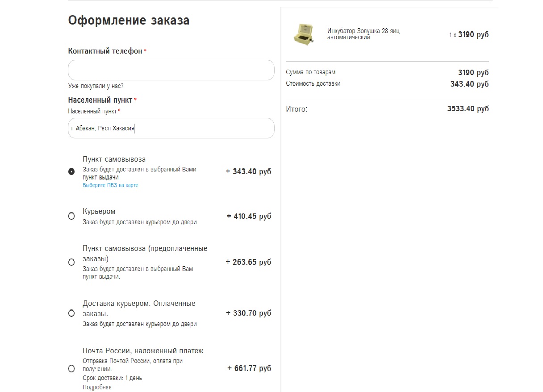Select the 'Пункт самовывоза' radio button
543x392 pixels.
71,172
